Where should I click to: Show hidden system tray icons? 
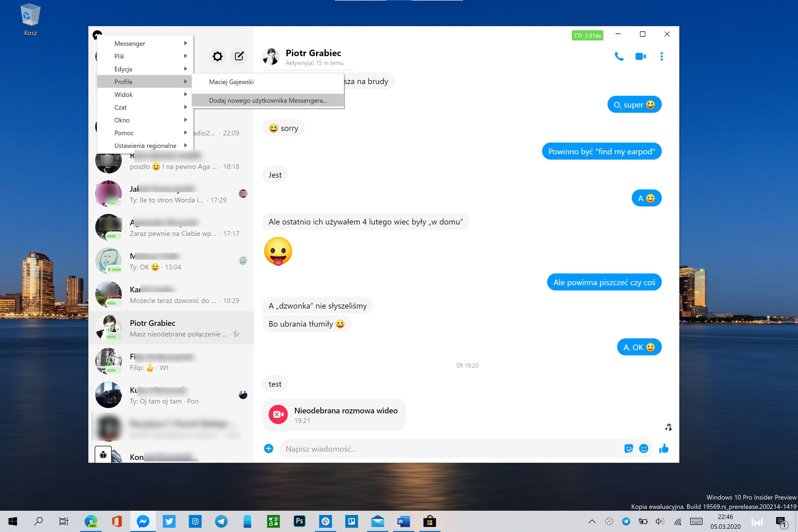592,521
